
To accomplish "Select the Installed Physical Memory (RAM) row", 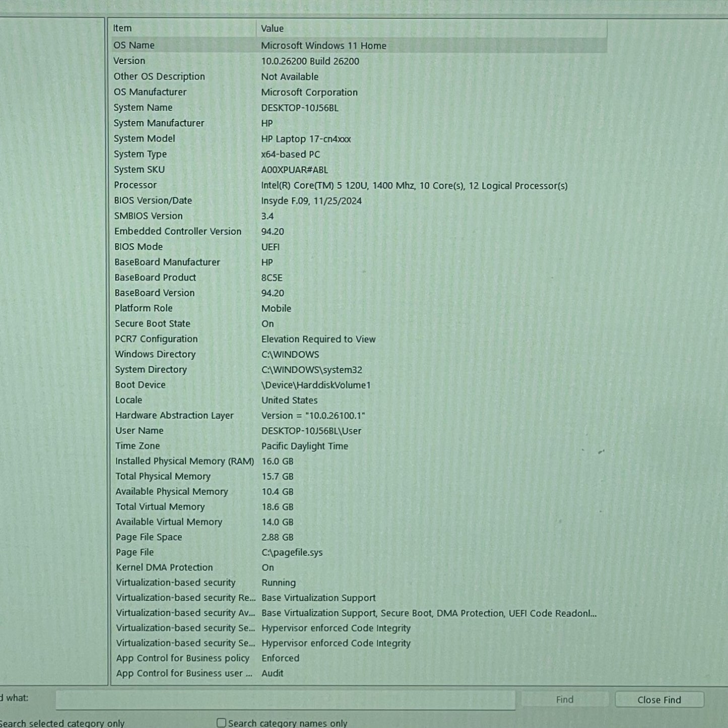I will click(359, 461).
